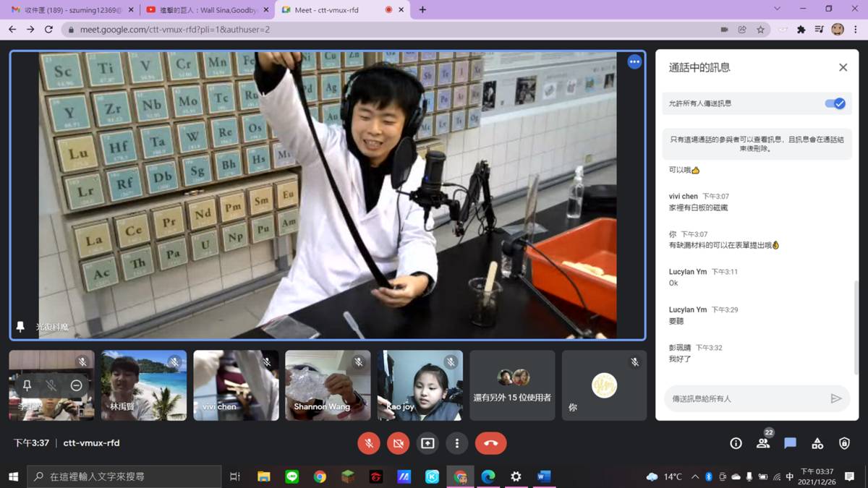Viewport: 868px width, 488px height.
Task: Open the weather widget showing 14°C
Action: tap(664, 476)
